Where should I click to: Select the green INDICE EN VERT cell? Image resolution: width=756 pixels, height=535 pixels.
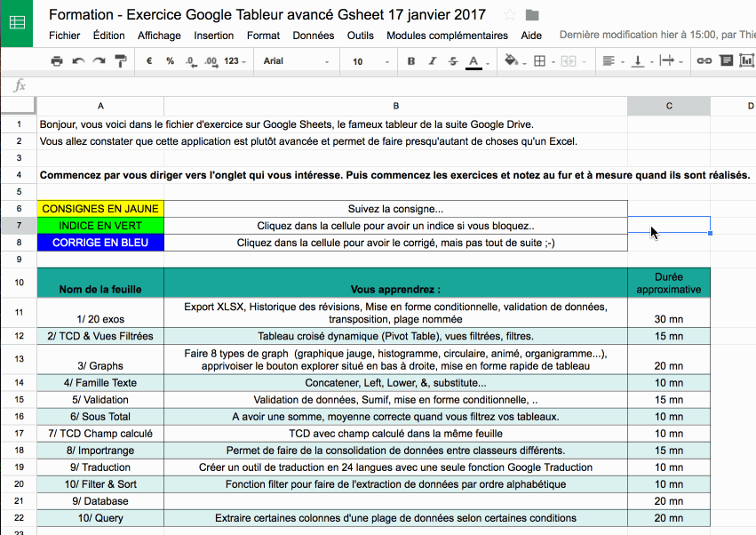tap(100, 226)
